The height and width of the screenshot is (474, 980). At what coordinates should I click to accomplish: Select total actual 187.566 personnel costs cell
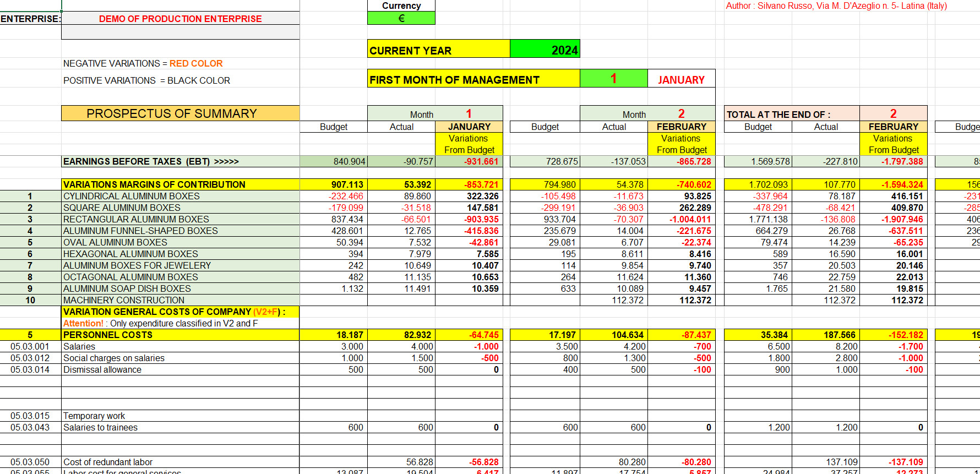pos(826,335)
